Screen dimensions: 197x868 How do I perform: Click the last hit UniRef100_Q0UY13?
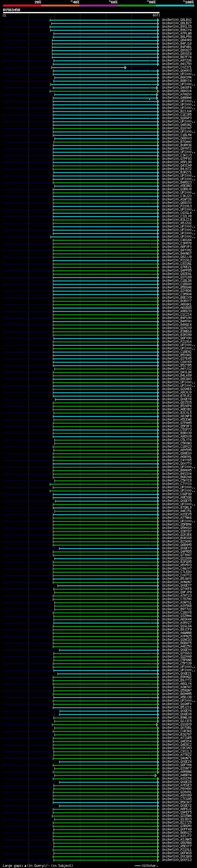pos(177,860)
